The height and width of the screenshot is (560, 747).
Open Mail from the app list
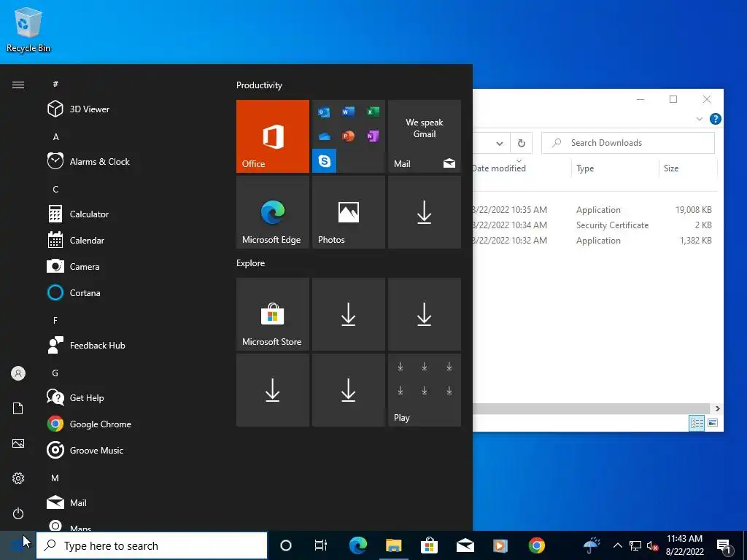pos(66,502)
